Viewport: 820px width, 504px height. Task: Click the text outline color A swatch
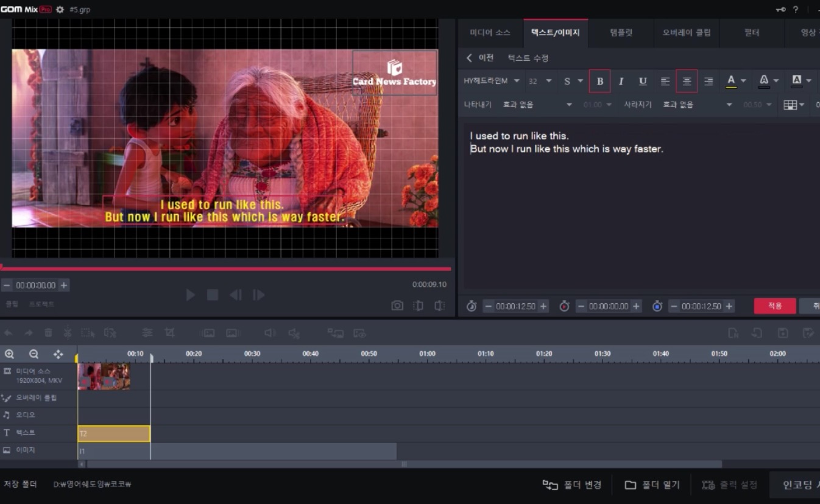[x=764, y=81]
